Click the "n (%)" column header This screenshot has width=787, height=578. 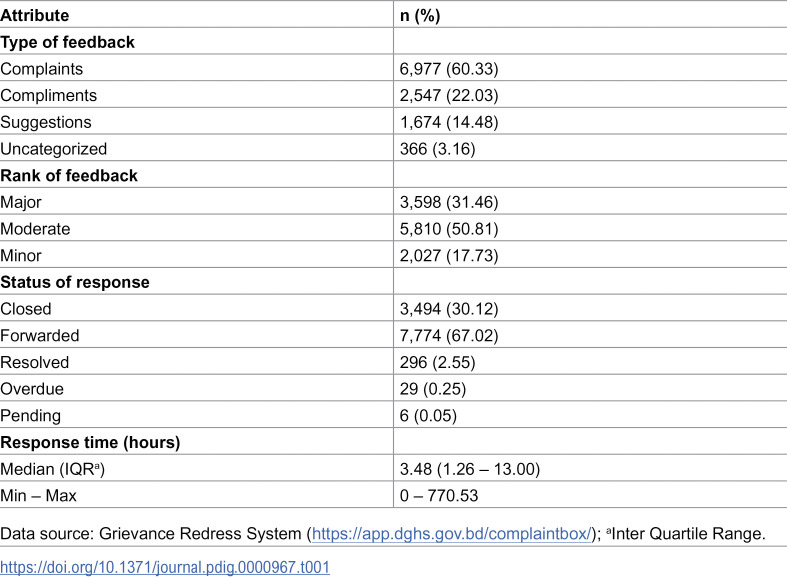[422, 15]
